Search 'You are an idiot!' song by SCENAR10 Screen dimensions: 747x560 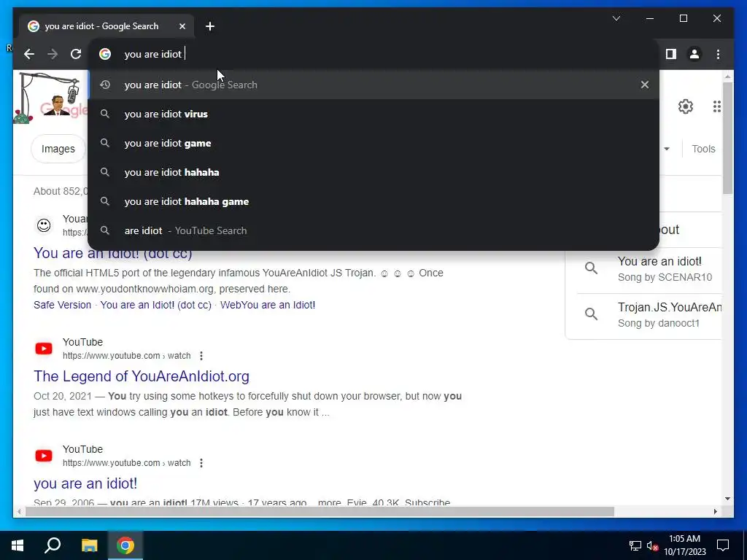pyautogui.click(x=649, y=269)
